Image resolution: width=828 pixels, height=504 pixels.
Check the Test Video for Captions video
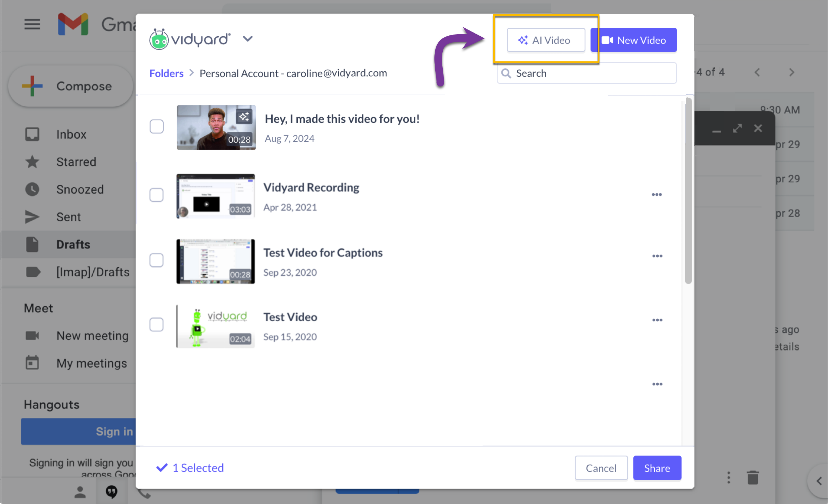156,260
